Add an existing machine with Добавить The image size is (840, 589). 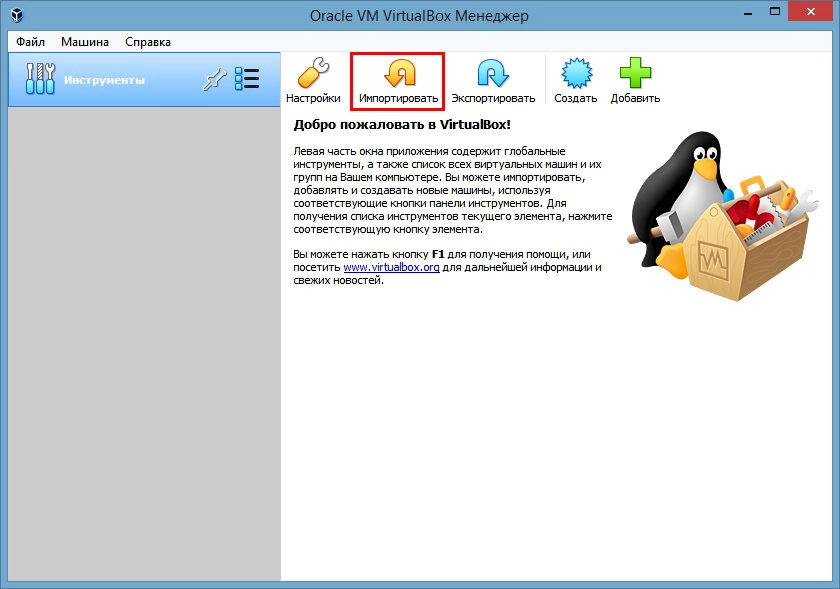tap(635, 80)
